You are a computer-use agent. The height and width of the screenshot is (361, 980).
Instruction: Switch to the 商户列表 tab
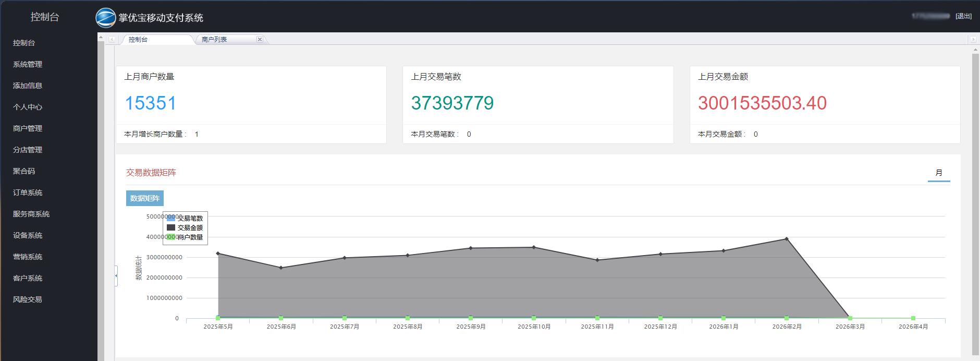pyautogui.click(x=214, y=40)
